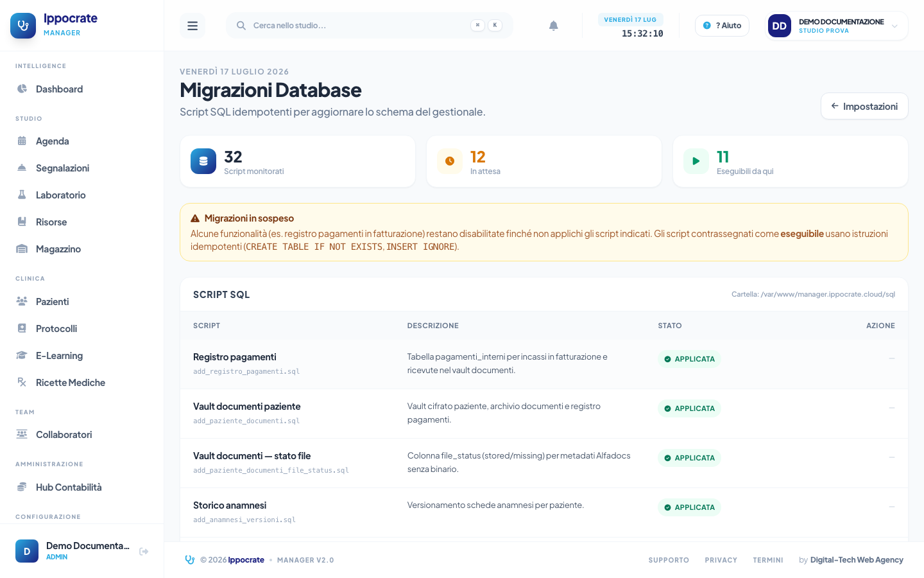
Task: Open the notifications bell
Action: pyautogui.click(x=554, y=26)
